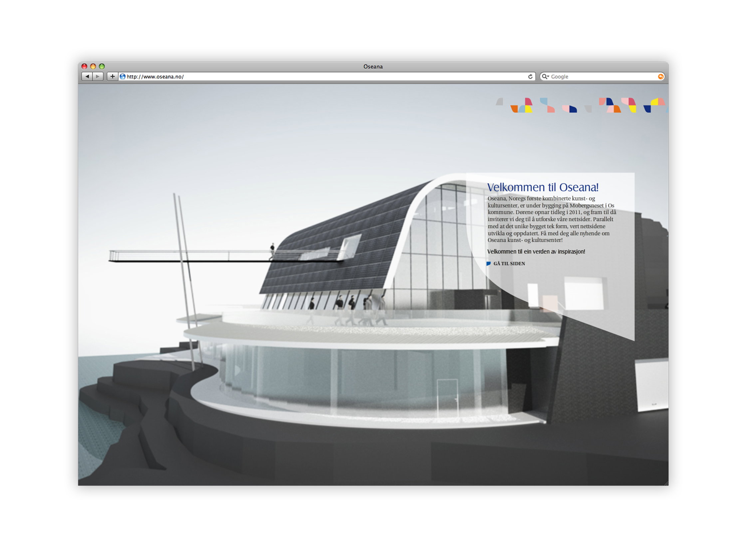Click the colorful Oseana logo shapes
747x560 pixels.
click(x=582, y=105)
